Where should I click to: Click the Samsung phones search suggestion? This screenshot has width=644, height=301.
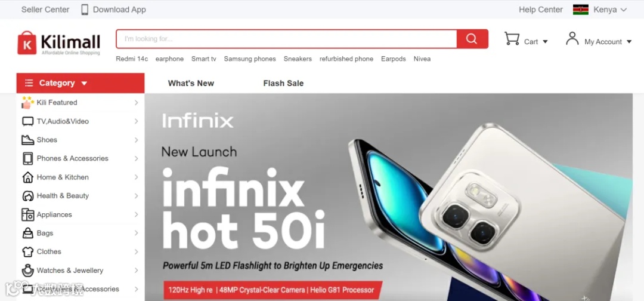click(x=250, y=59)
